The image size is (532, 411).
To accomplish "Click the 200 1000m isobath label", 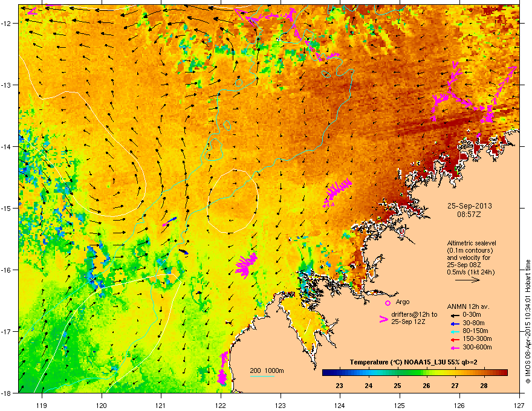I will (x=267, y=371).
